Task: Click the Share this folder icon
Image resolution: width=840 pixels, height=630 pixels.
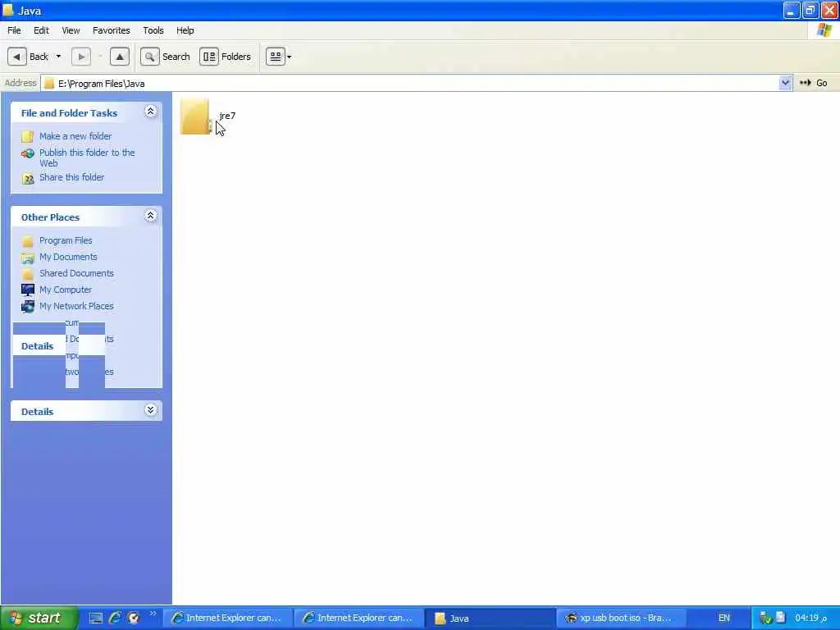Action: (28, 178)
